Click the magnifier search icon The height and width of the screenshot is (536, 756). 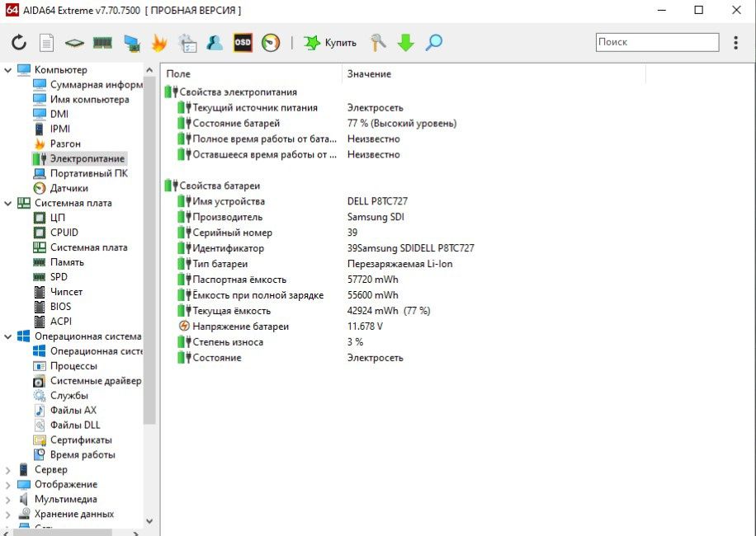point(434,42)
